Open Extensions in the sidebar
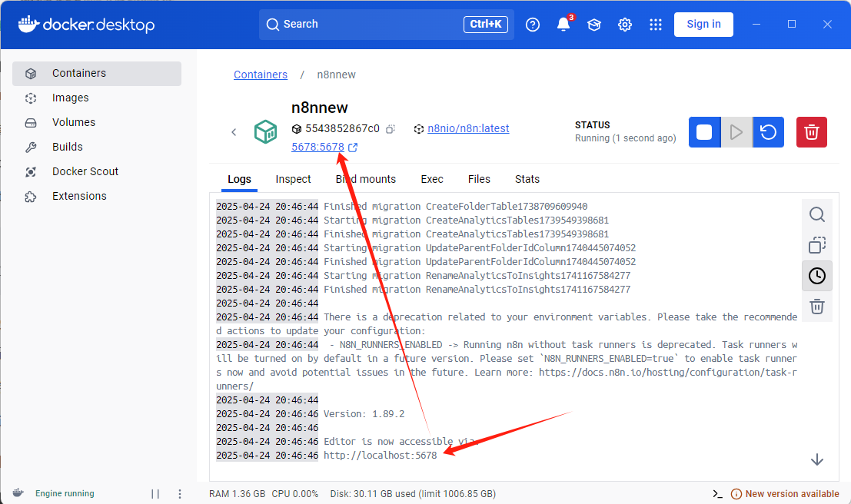The height and width of the screenshot is (504, 851). click(x=97, y=196)
